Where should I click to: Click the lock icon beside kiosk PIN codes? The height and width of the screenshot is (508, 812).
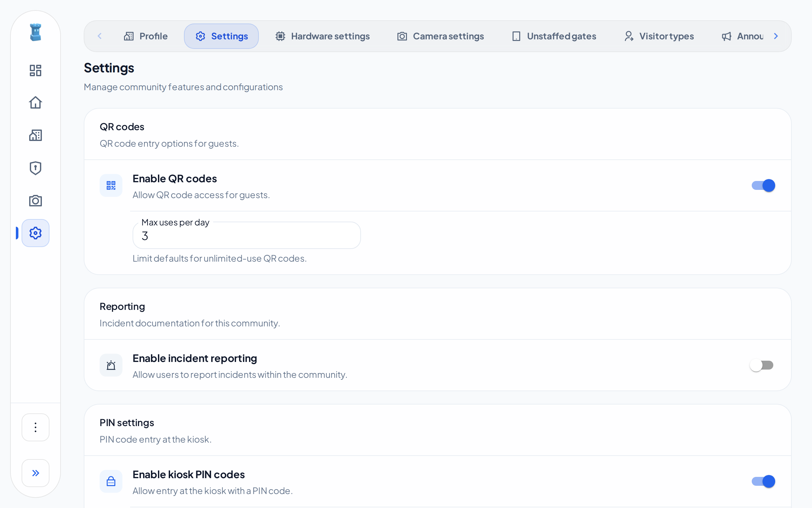[x=111, y=481]
